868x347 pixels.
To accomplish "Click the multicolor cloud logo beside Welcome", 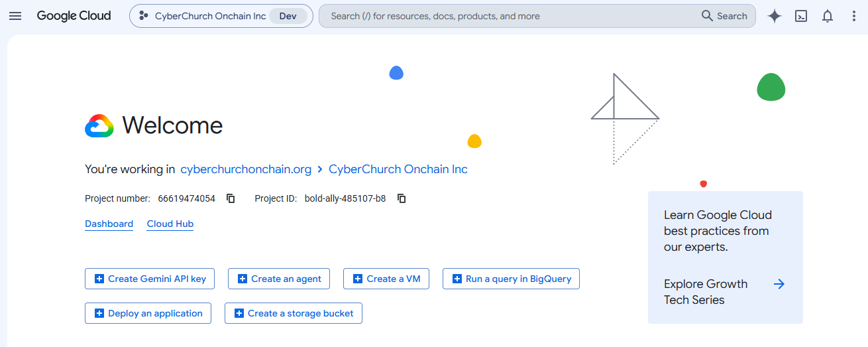I will (99, 125).
